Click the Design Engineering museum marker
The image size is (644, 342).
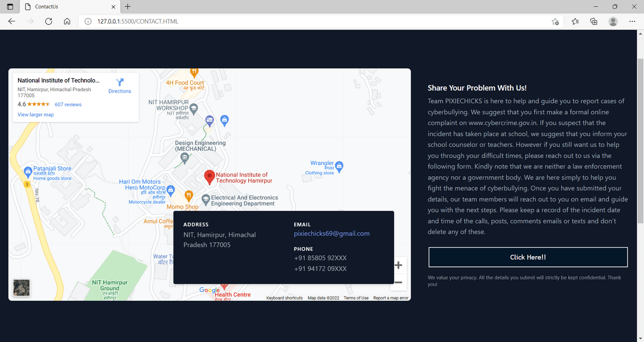click(x=184, y=157)
